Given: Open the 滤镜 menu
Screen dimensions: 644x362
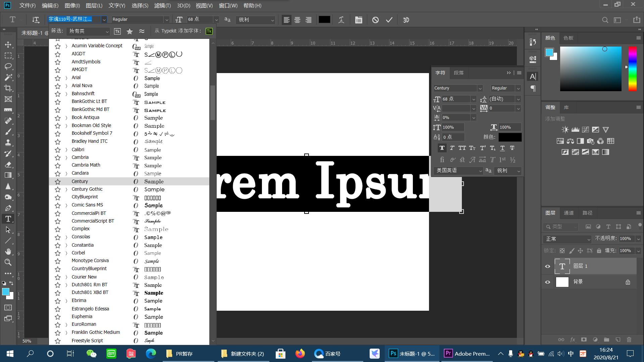Looking at the screenshot, I should tap(163, 5).
